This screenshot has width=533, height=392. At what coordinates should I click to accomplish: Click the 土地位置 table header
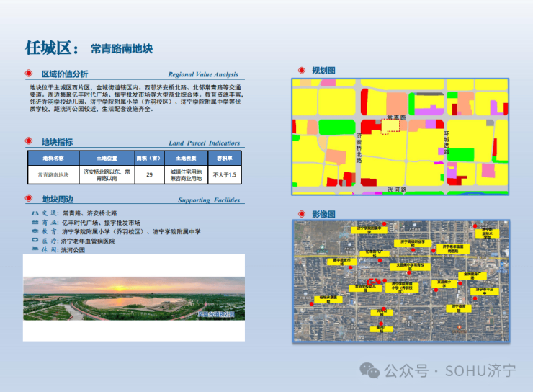[107, 158]
